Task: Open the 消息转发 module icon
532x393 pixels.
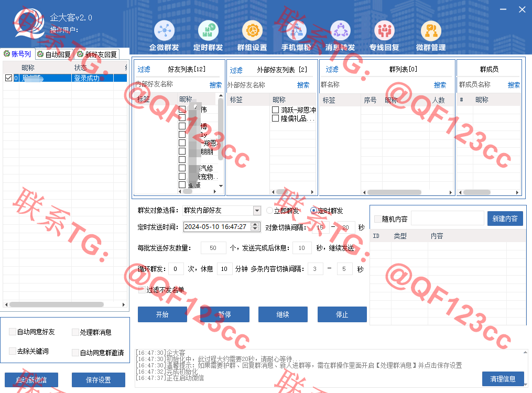Action: click(x=340, y=30)
